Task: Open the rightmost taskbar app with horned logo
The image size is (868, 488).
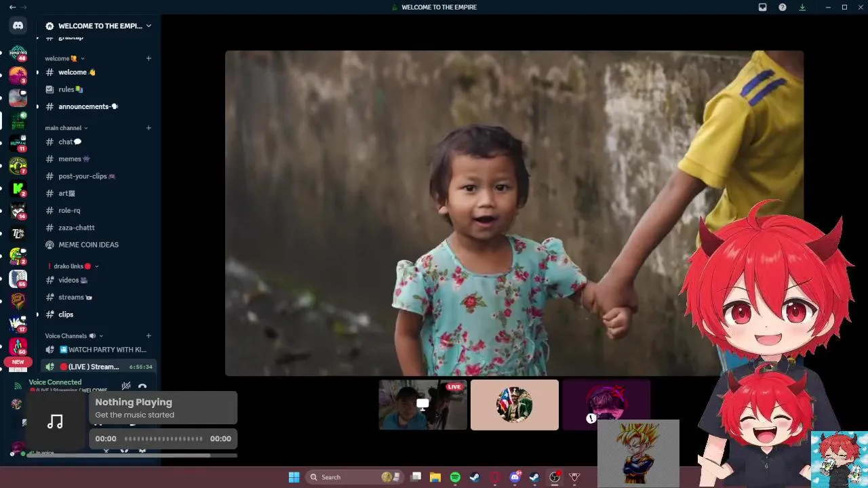Action: click(x=574, y=477)
